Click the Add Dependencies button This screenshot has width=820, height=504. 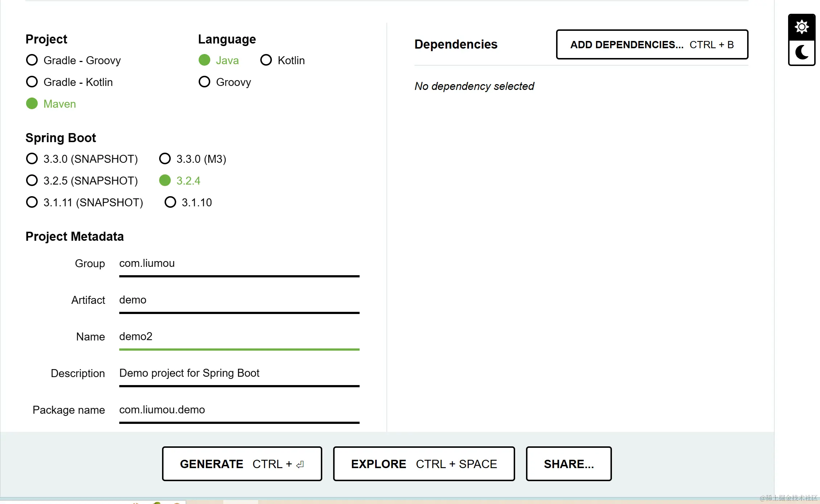[x=652, y=45]
